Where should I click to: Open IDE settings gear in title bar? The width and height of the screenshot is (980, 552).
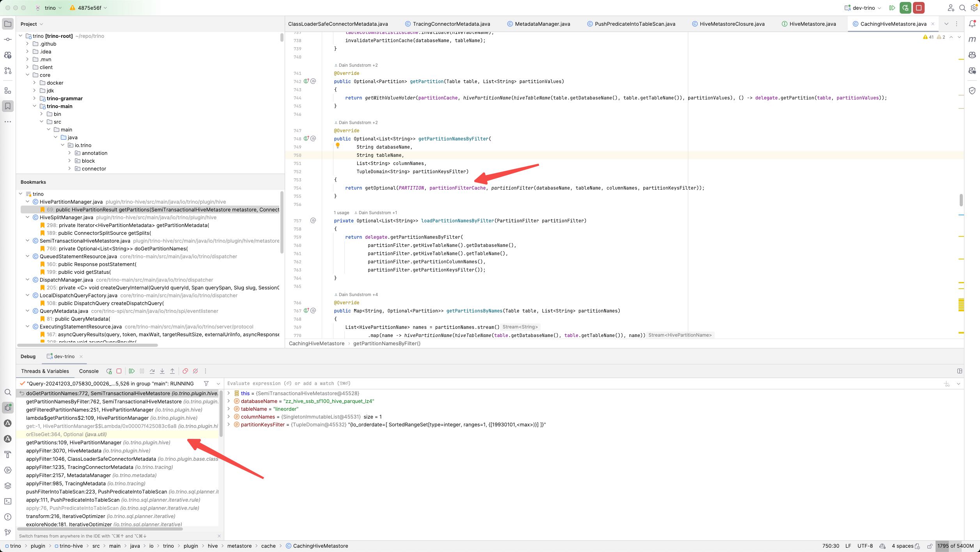[974, 8]
